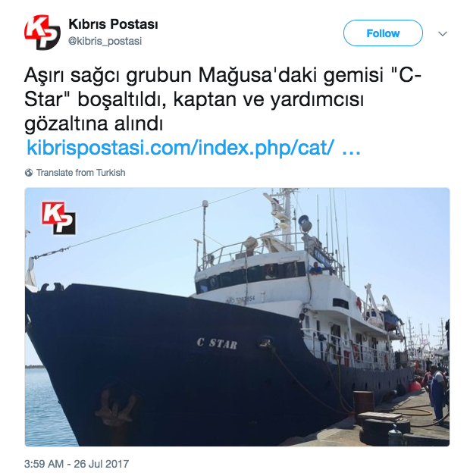Viewport: 470px width, 476px height.
Task: Follow the Kıbrıs Postası account
Action: click(383, 33)
